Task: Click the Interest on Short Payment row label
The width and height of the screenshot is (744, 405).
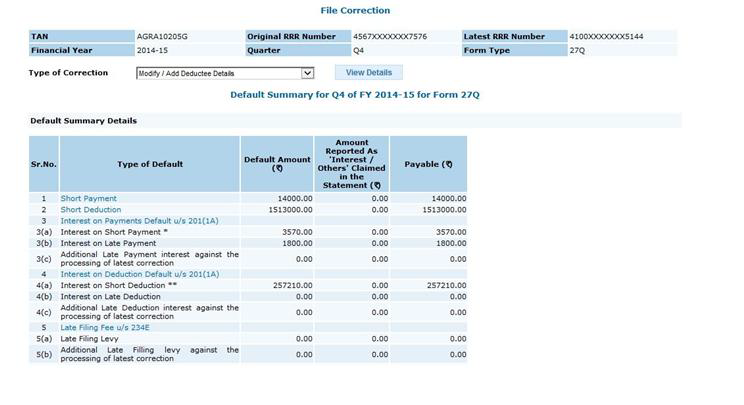Action: click(x=114, y=232)
